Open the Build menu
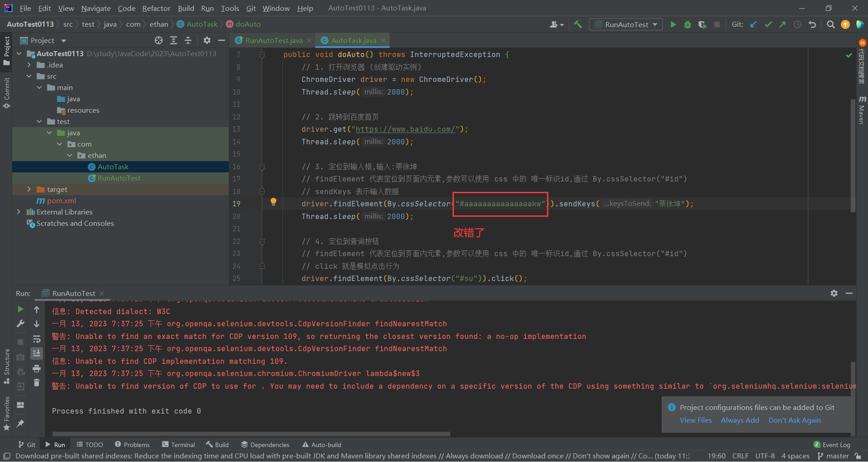 [186, 8]
